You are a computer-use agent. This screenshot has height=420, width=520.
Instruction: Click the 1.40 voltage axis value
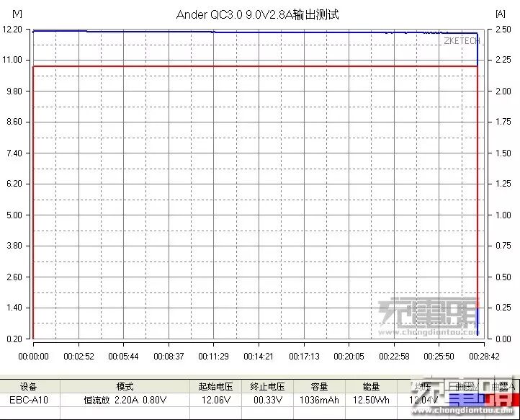[14, 308]
